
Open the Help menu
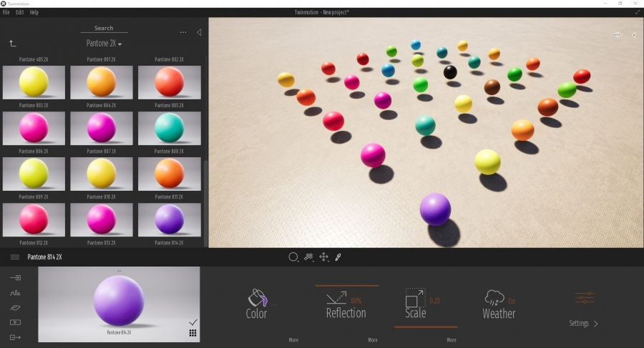point(34,12)
